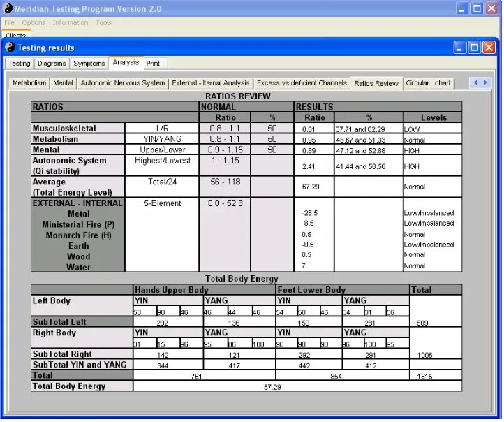Screen dimensions: 504x422
Task: Open the Mental analysis tab
Action: 63,83
